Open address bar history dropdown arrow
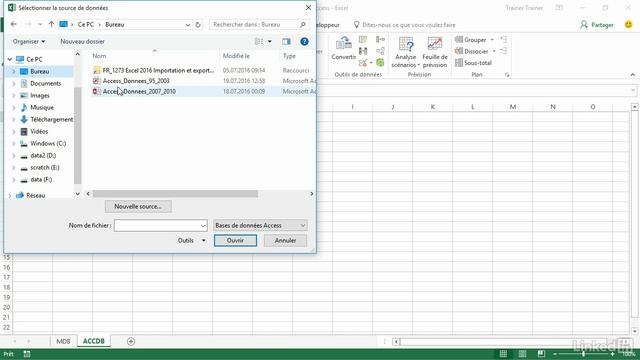Image resolution: width=640 pixels, height=360 pixels. 188,24
